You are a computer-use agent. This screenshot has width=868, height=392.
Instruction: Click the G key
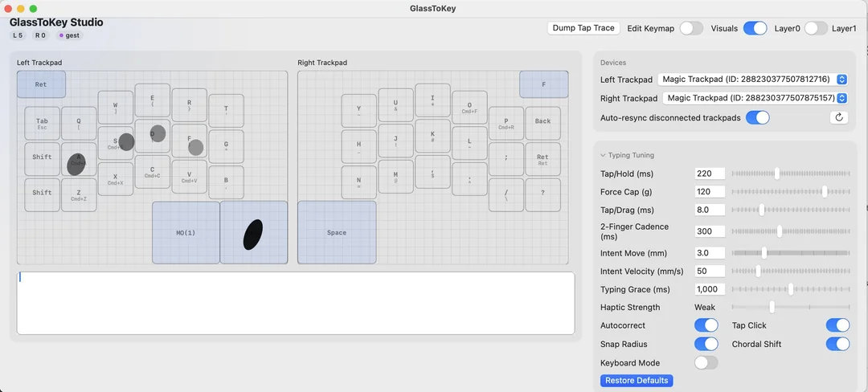(x=226, y=146)
